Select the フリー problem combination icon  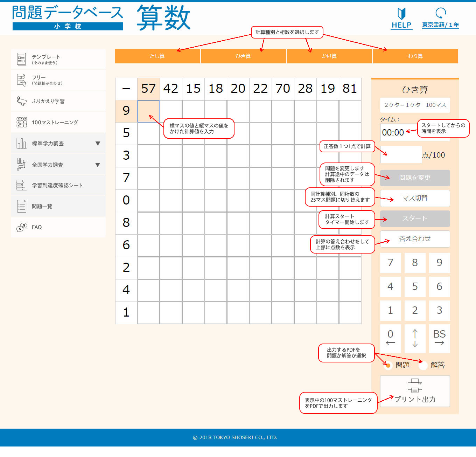[21, 80]
